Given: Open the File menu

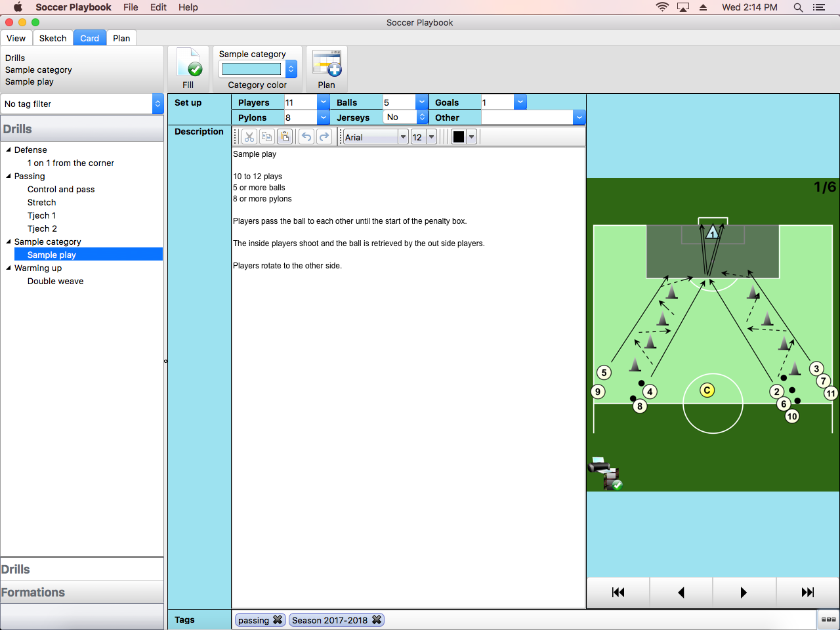Looking at the screenshot, I should click(x=131, y=7).
